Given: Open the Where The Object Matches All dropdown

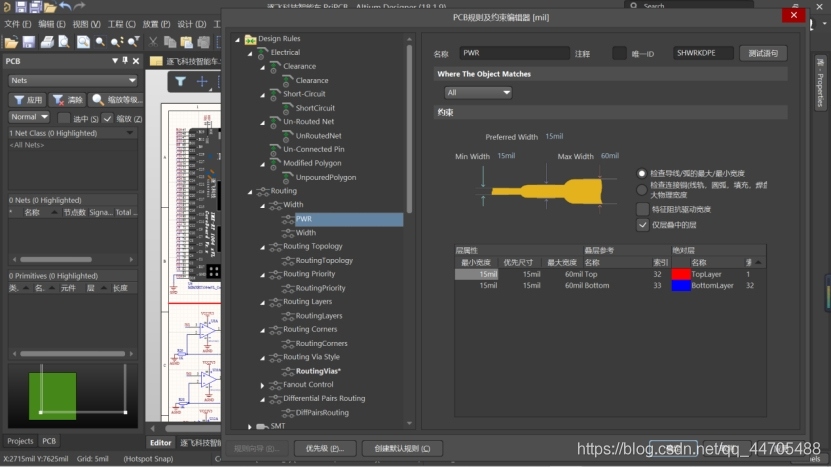Looking at the screenshot, I should 478,92.
